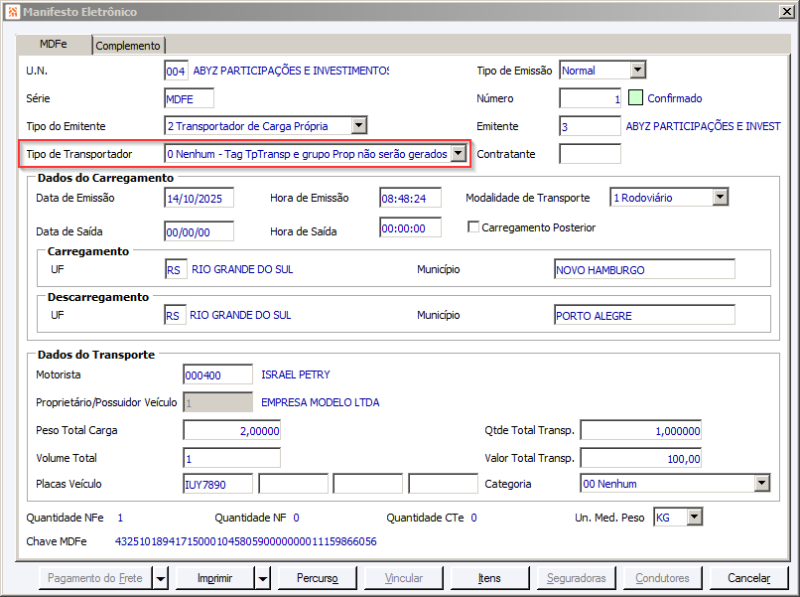Expand the Tipo do Emitente combo box
This screenshot has width=800, height=597.
(359, 126)
